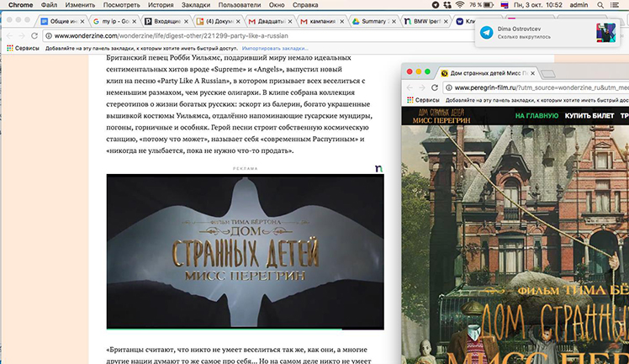
Task: Select the Дом странных детей tab in the popup window
Action: click(488, 73)
